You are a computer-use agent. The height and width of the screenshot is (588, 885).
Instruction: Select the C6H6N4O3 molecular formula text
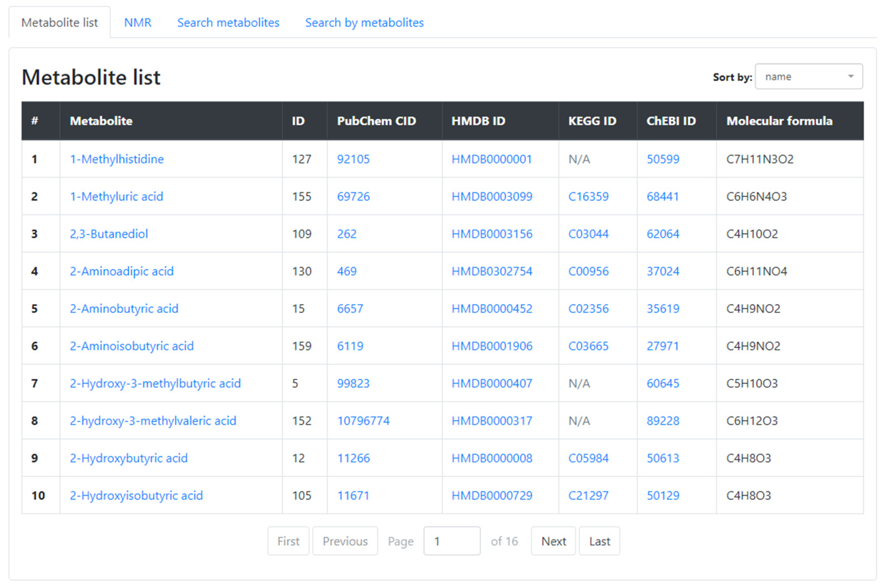757,197
